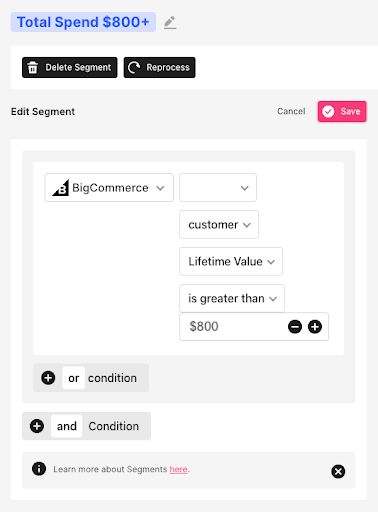Viewport: 378px width, 512px height.
Task: Save the segment edits
Action: [342, 111]
